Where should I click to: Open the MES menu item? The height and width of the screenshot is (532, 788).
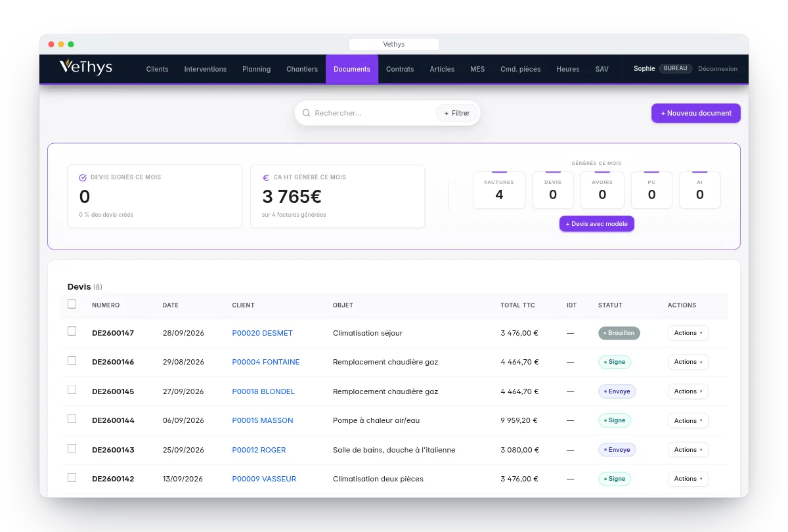pos(477,69)
